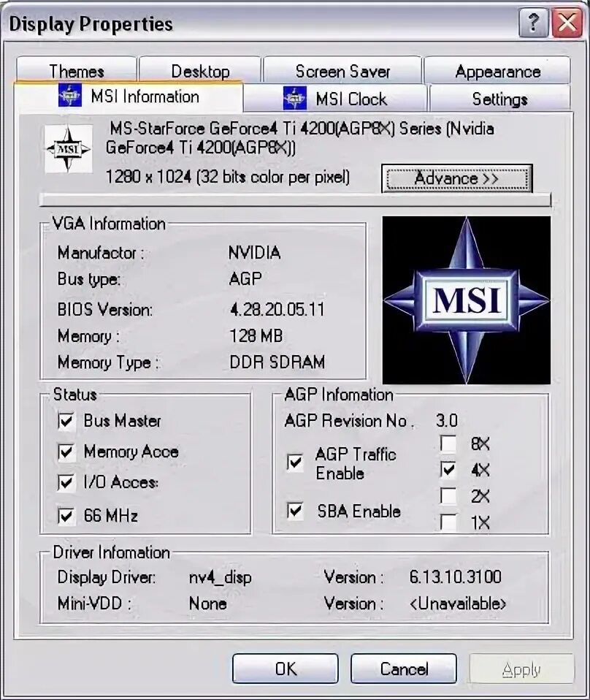
Task: Toggle the Bus Master checkbox
Action: click(x=66, y=421)
